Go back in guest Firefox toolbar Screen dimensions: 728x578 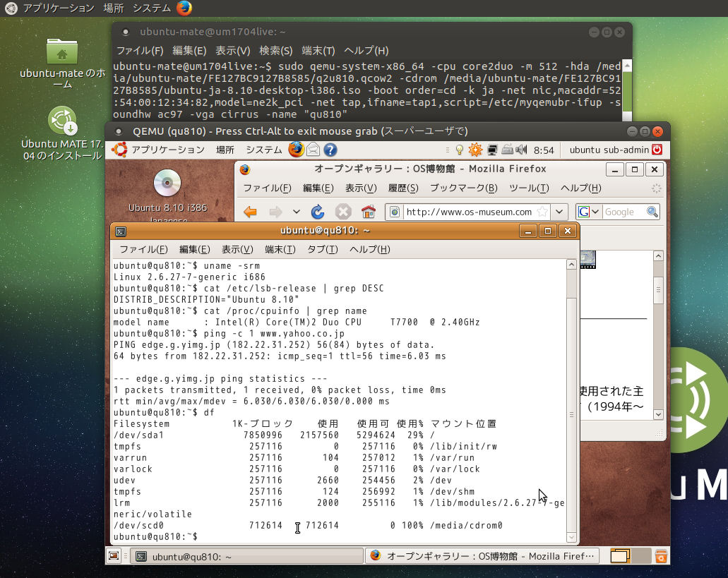pyautogui.click(x=250, y=212)
